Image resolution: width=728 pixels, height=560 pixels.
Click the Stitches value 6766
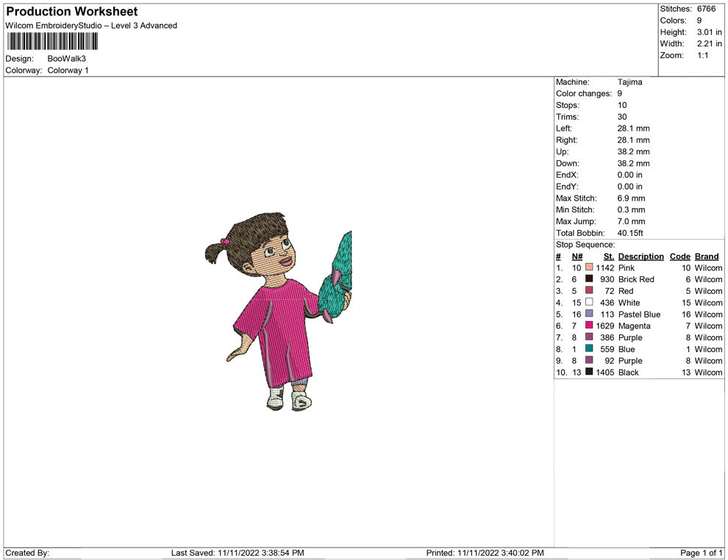point(706,9)
